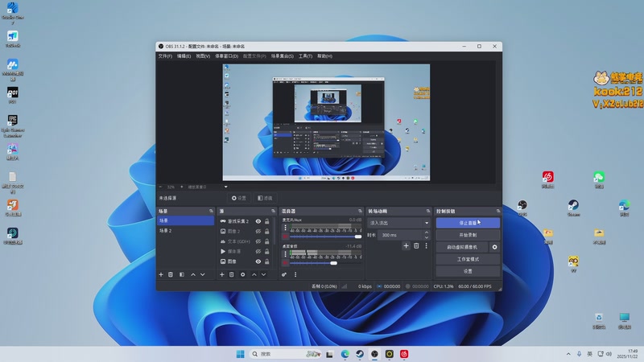Expand the 淡入淡出 transition dropdown

click(399, 223)
